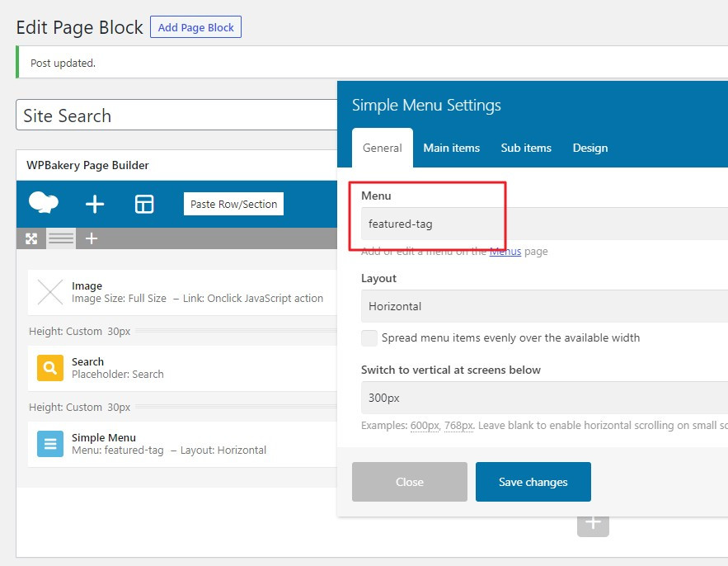The image size is (728, 566).
Task: Toggle Spread menu items evenly checkbox
Action: coord(369,337)
